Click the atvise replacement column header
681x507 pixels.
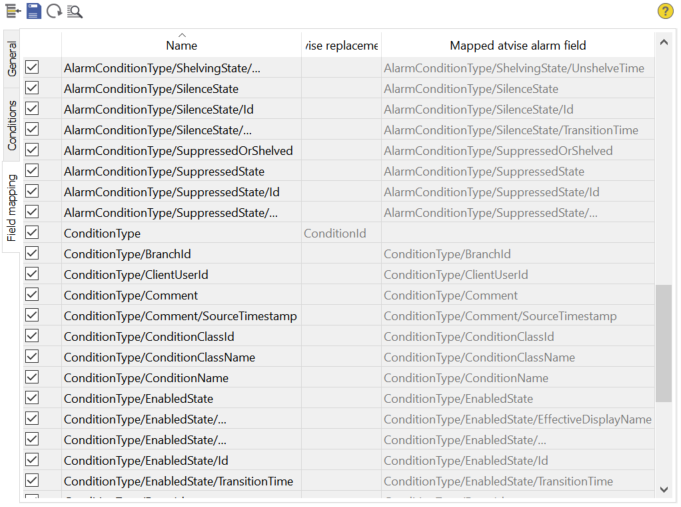click(341, 45)
